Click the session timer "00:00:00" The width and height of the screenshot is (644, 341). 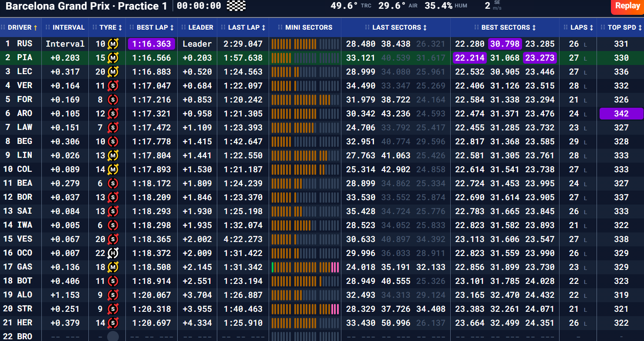tap(199, 6)
